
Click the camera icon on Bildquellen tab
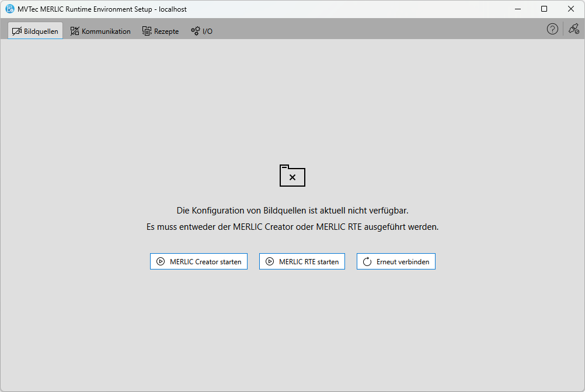click(16, 32)
